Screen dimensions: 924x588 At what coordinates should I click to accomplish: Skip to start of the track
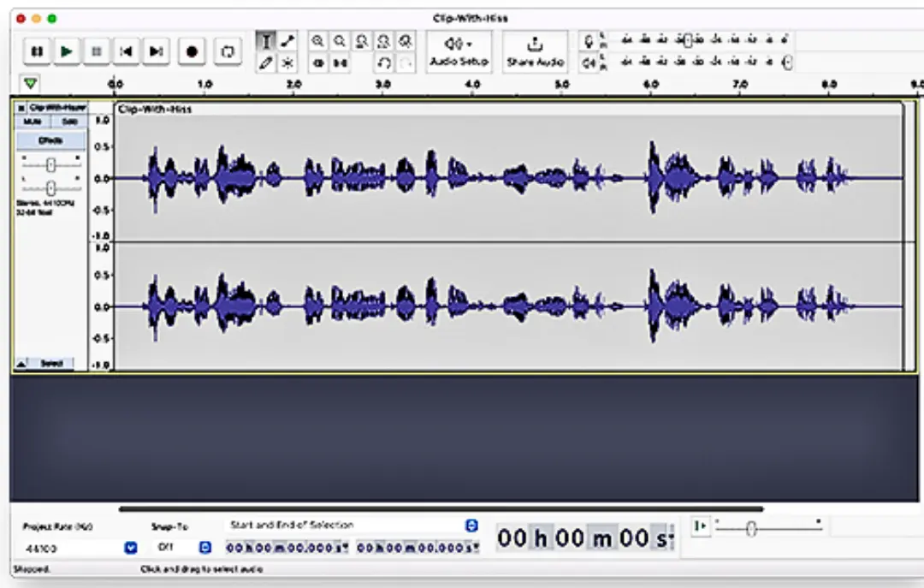pos(126,51)
